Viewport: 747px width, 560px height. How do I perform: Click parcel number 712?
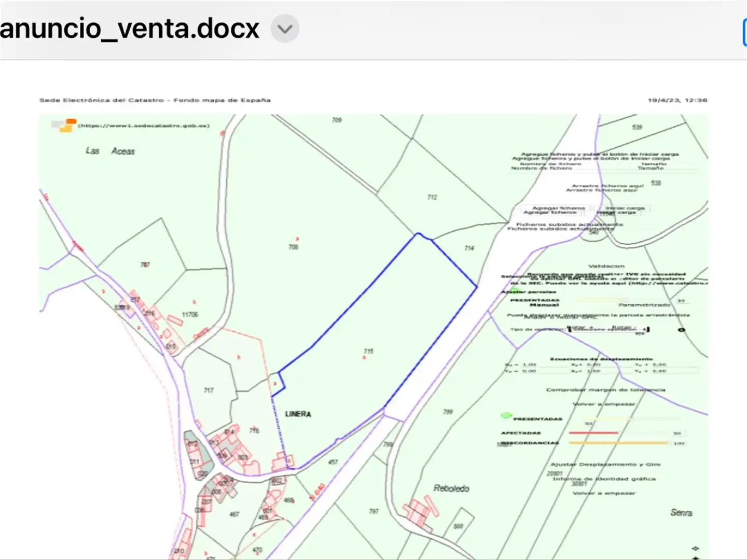432,197
